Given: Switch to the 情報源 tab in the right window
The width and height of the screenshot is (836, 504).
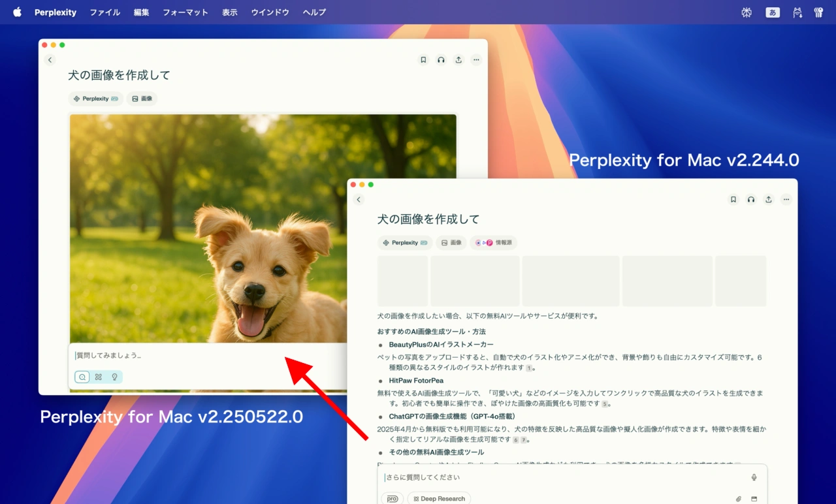Looking at the screenshot, I should (493, 243).
